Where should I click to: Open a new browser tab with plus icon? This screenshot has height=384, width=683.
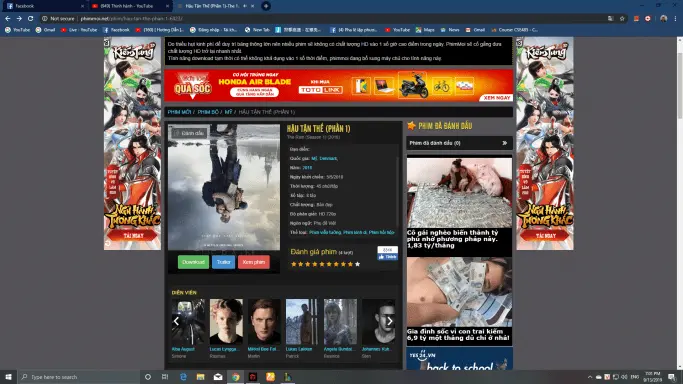(x=266, y=6)
